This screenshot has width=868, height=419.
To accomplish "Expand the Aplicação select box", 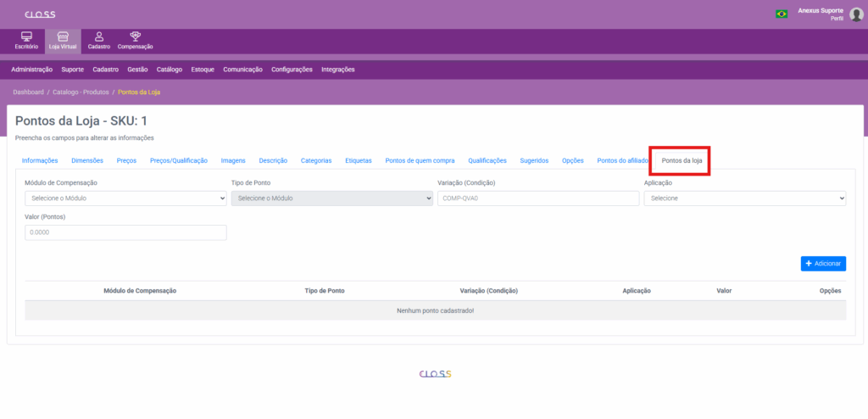I will pyautogui.click(x=744, y=198).
